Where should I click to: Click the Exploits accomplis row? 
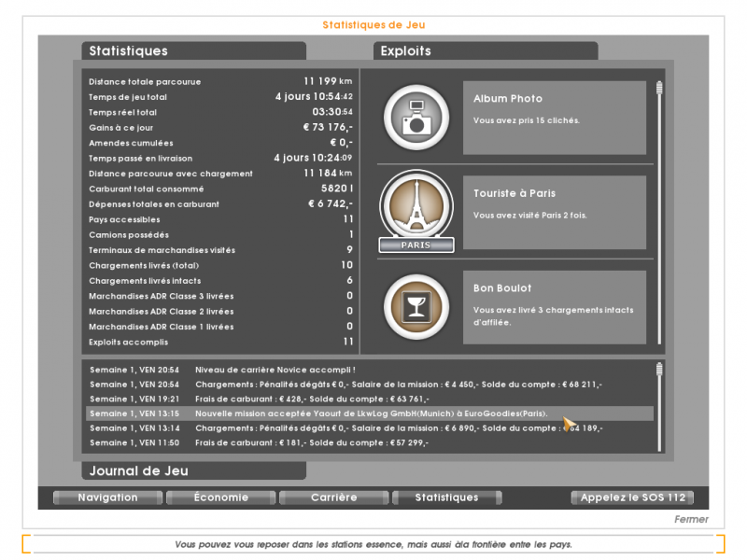click(x=220, y=342)
